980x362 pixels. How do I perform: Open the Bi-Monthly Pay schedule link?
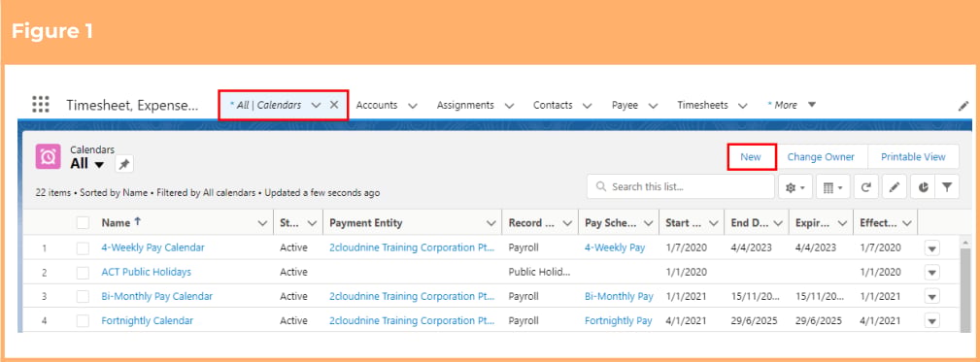[619, 296]
